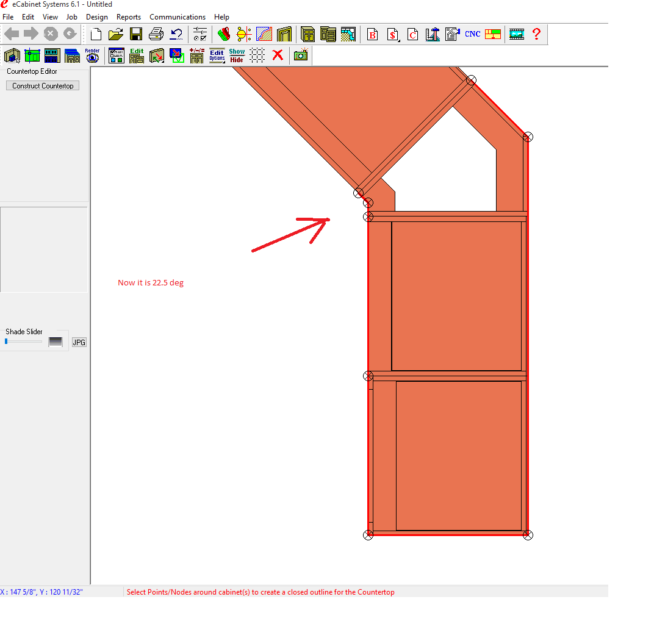Image resolution: width=654 pixels, height=644 pixels.
Task: Click the JPG button
Action: tap(79, 343)
